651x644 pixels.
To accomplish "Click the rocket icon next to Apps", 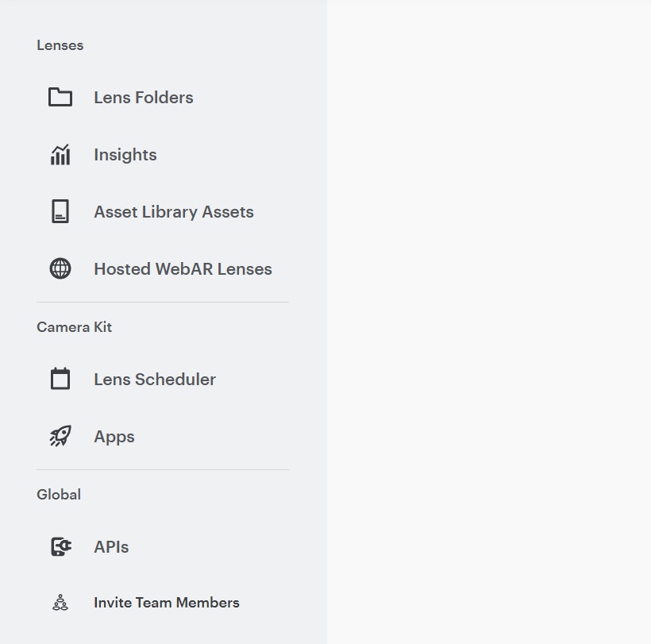I will point(60,436).
